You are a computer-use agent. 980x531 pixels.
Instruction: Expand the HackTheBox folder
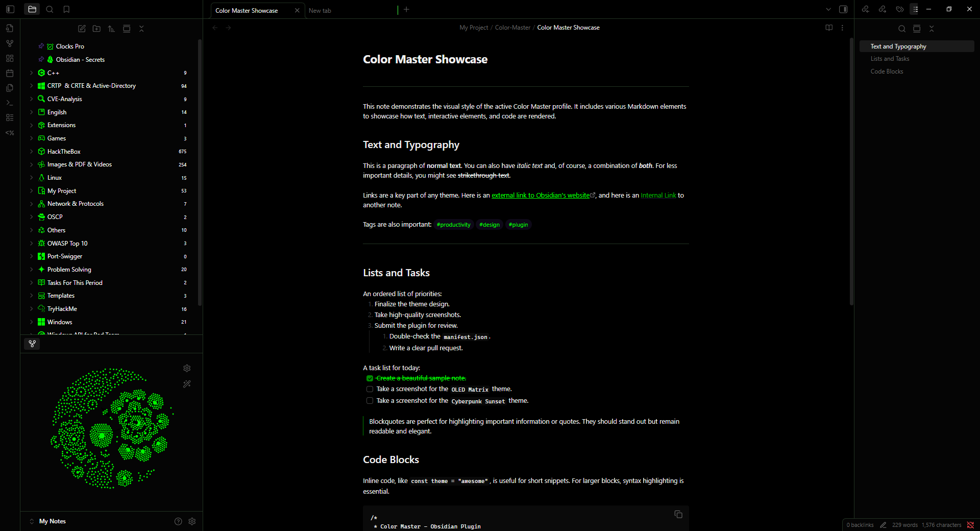32,152
